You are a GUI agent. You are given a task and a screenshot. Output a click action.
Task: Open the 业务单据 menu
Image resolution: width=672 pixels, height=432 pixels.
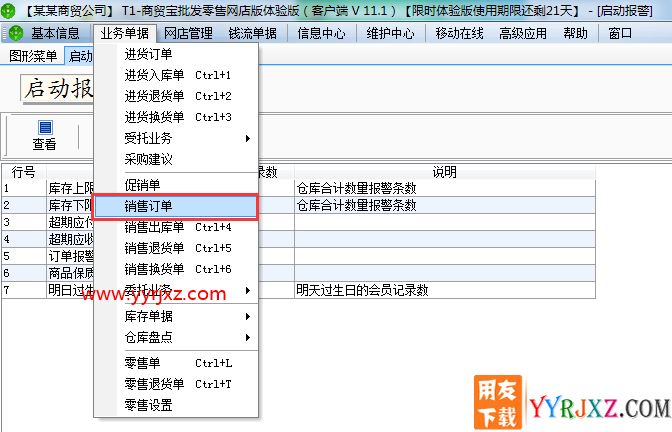[x=125, y=33]
